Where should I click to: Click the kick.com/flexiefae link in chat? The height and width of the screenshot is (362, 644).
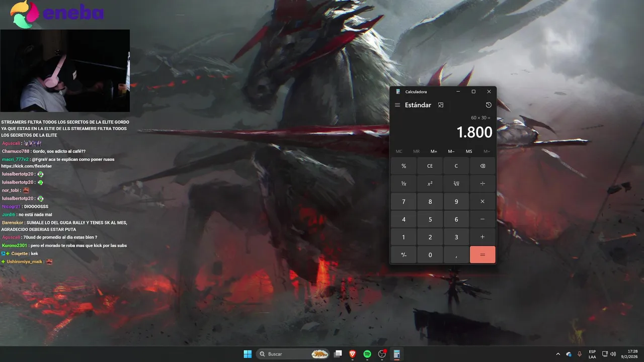pyautogui.click(x=26, y=166)
